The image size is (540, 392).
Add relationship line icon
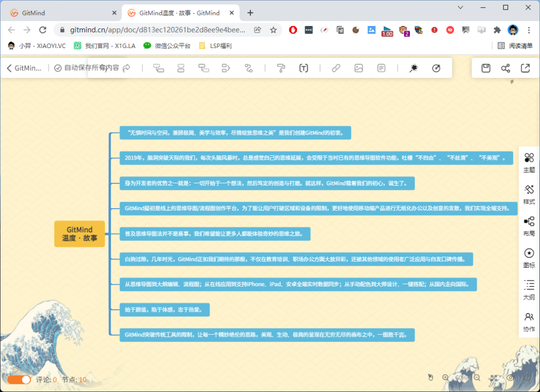(248, 68)
